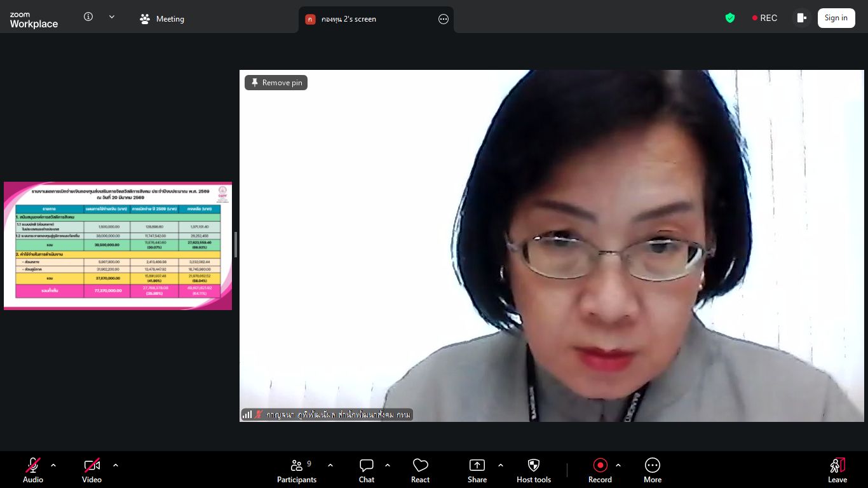The height and width of the screenshot is (488, 868).
Task: Open Host tools shield
Action: click(x=533, y=471)
